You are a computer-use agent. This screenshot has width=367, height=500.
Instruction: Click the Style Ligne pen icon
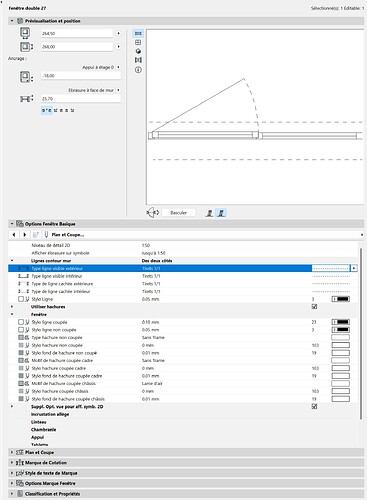27,299
